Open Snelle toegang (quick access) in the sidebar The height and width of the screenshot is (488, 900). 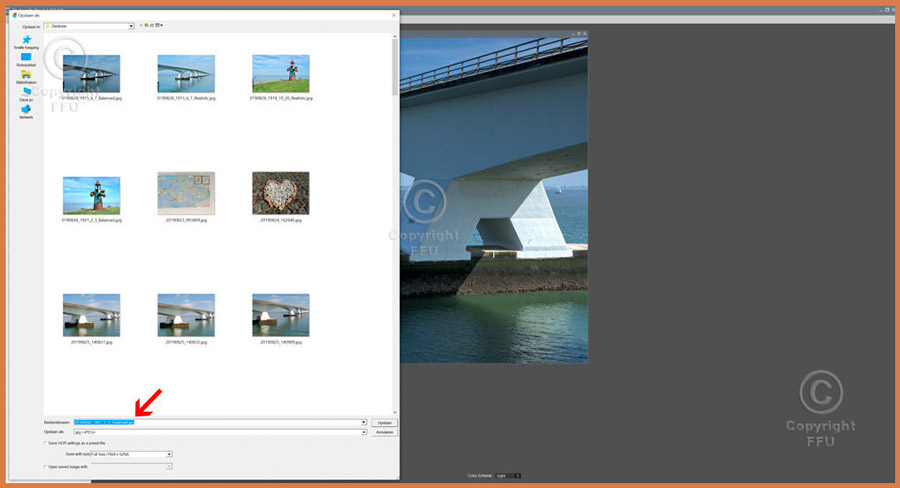tap(26, 42)
